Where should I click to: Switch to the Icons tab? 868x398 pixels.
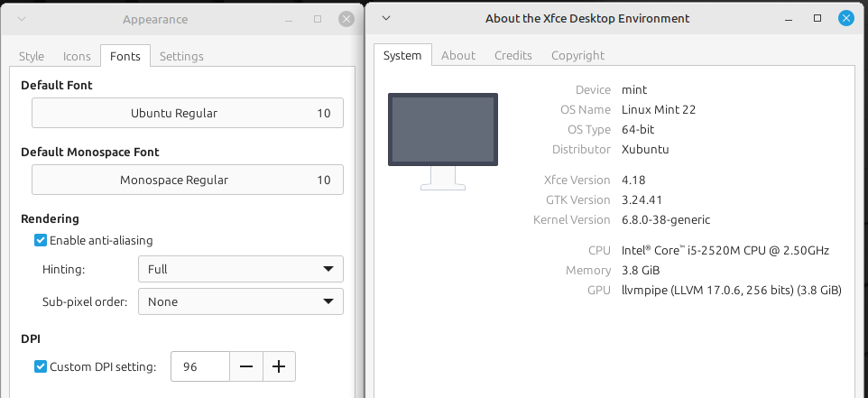(77, 56)
